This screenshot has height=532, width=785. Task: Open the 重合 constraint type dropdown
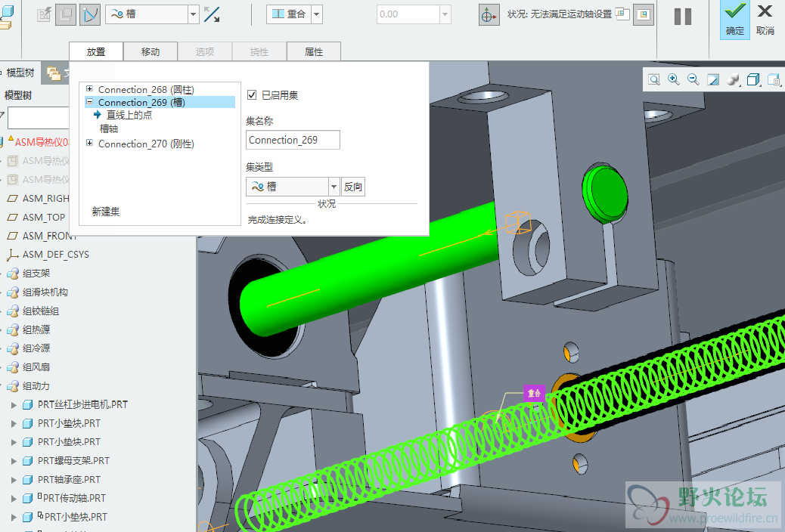316,14
